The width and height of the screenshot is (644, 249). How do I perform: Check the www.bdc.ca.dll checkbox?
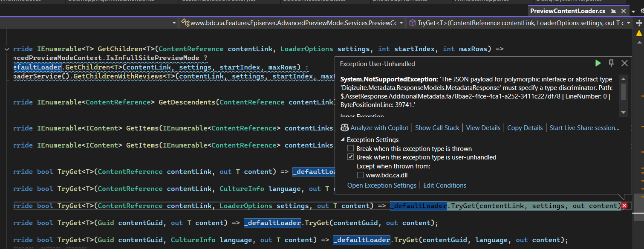(x=360, y=175)
